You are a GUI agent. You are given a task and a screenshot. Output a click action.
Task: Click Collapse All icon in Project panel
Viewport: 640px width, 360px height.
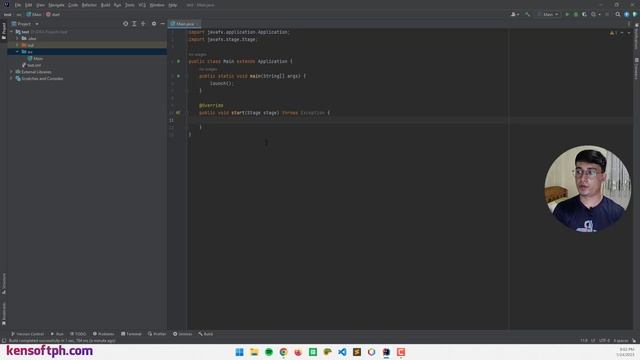coord(143,24)
